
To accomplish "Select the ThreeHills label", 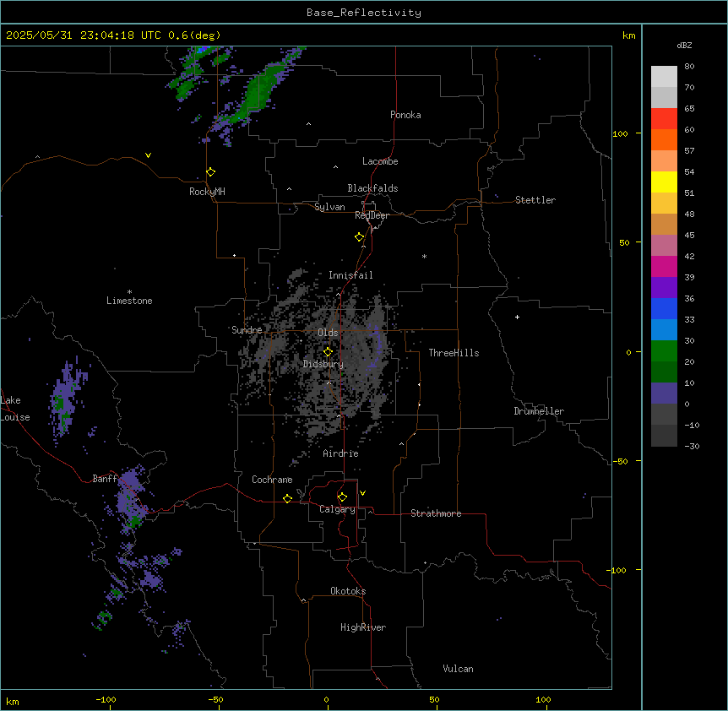I will click(x=454, y=353).
